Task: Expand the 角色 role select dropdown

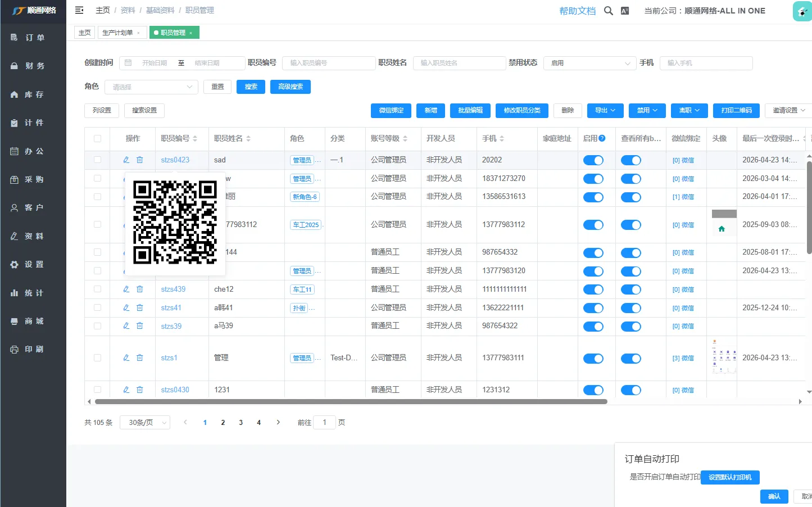Action: click(151, 87)
